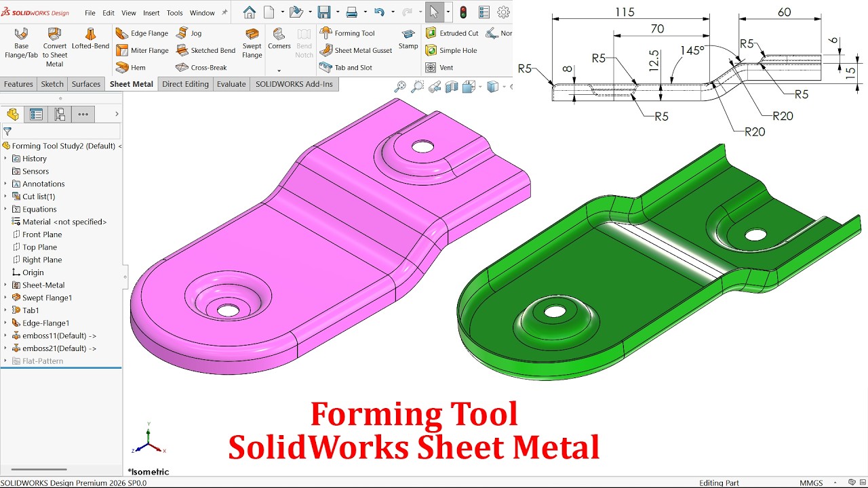Click the Vent tool
The width and height of the screenshot is (868, 488).
(439, 67)
